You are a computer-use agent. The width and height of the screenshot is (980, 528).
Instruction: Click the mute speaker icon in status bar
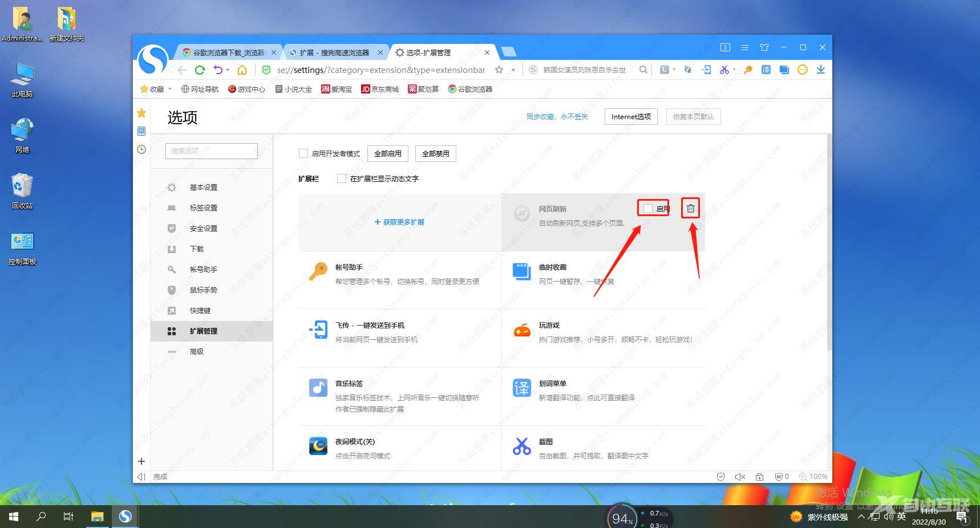click(x=740, y=477)
